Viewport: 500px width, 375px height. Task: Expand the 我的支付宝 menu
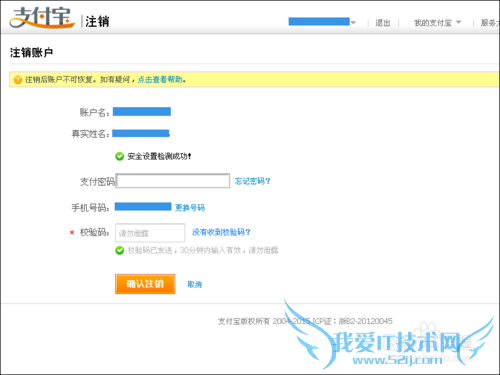[437, 23]
